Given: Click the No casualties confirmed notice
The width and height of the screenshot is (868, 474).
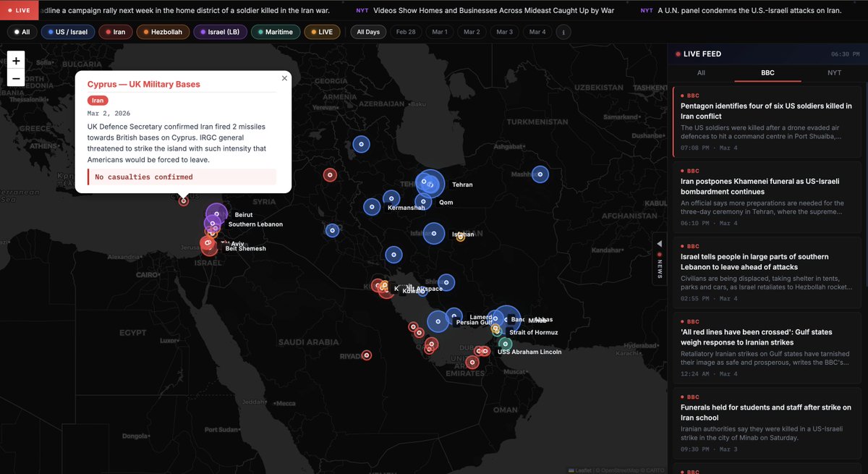Looking at the screenshot, I should 182,177.
